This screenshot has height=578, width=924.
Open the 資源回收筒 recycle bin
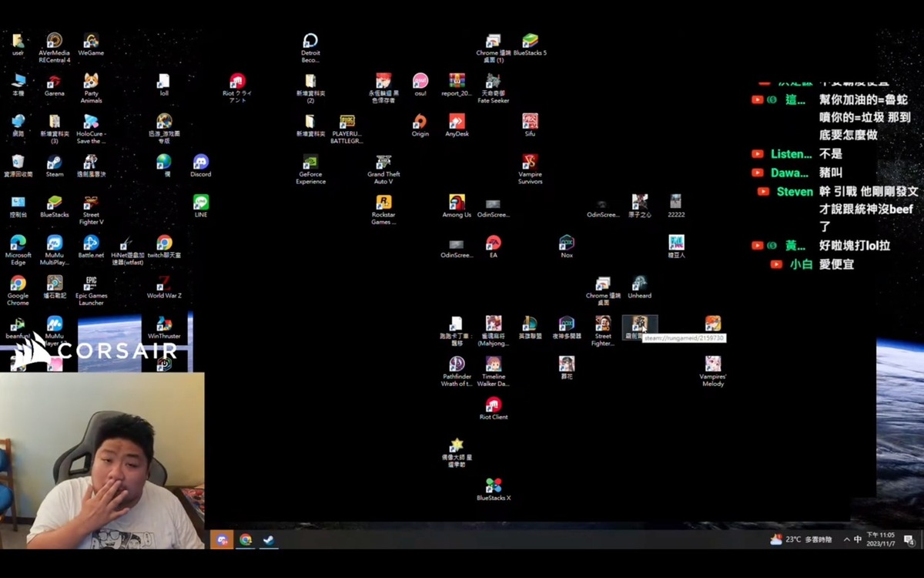(x=18, y=166)
